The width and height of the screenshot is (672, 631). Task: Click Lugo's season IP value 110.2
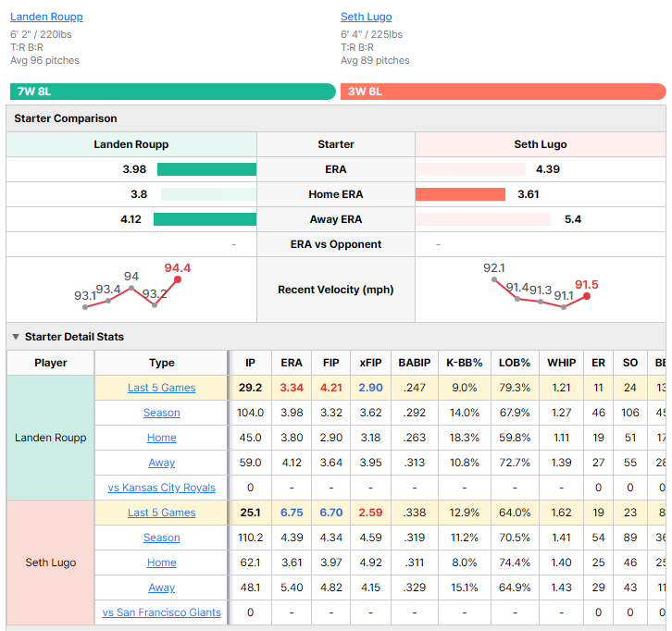250,538
